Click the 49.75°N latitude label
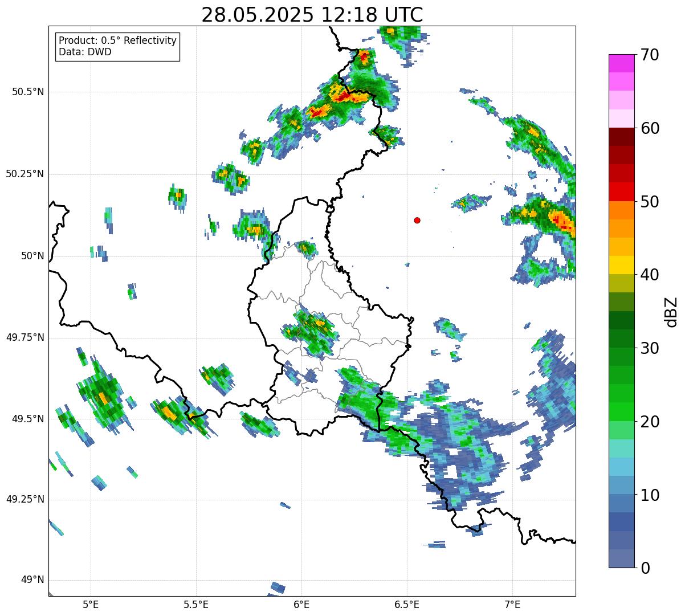The width and height of the screenshot is (685, 616). [x=25, y=337]
